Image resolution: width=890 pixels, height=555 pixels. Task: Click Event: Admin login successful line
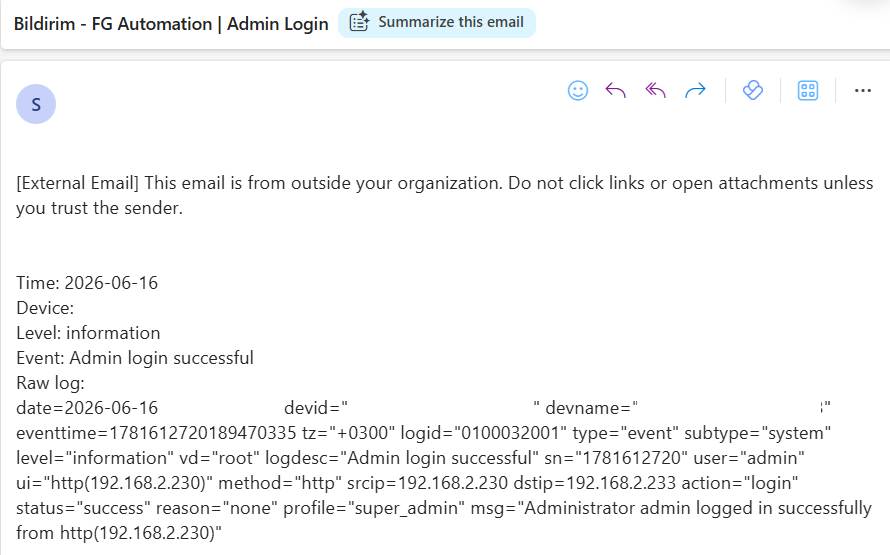[135, 358]
